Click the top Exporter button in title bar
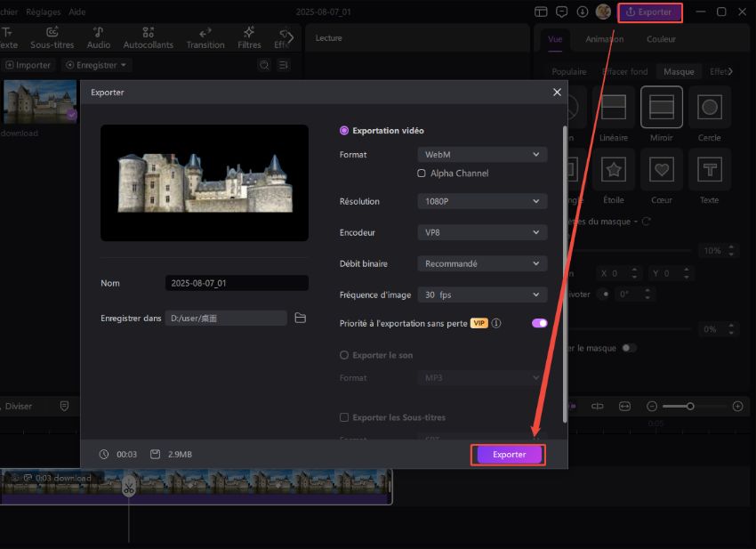This screenshot has height=549, width=756. tap(649, 12)
